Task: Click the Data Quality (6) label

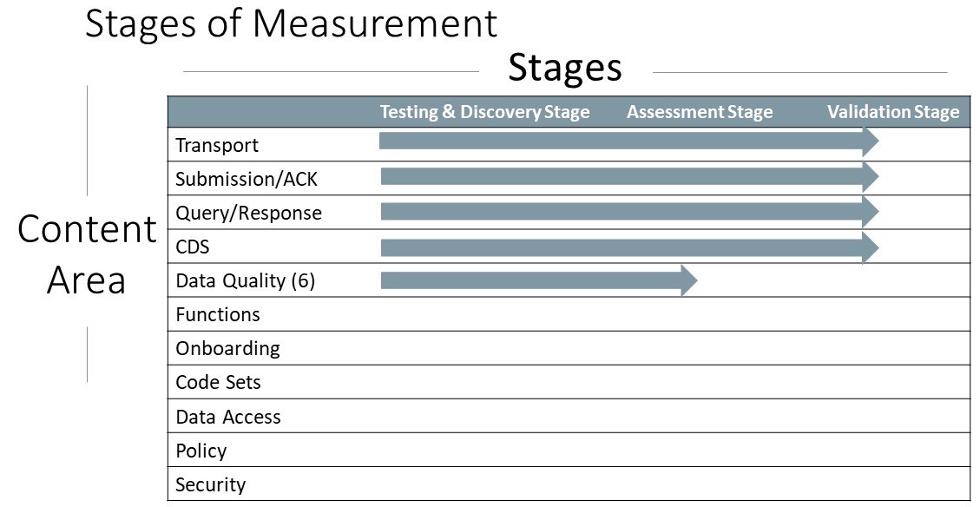Action: [245, 280]
